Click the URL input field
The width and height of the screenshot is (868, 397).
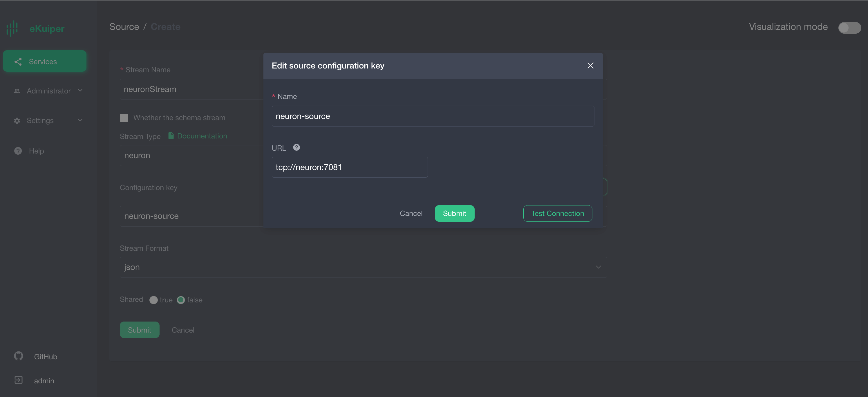(x=349, y=167)
